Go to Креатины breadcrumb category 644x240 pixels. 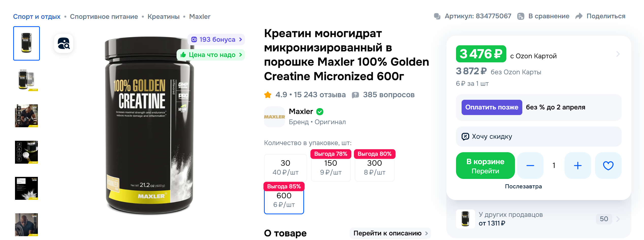tap(163, 17)
